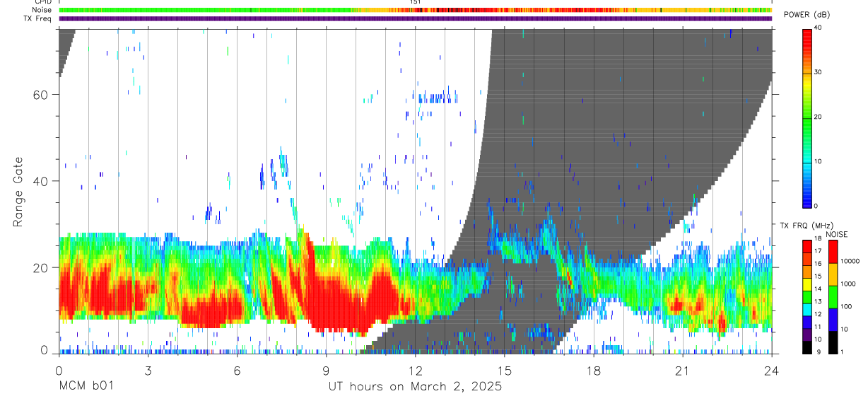Click the "1000" tick on the noise legend
Screen dimensions: 868x401
coord(849,284)
